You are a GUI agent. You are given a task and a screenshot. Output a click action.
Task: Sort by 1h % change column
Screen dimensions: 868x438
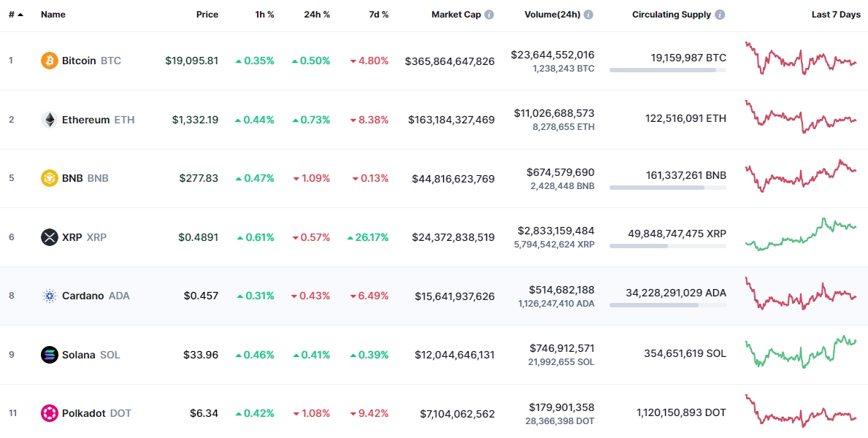coord(263,15)
